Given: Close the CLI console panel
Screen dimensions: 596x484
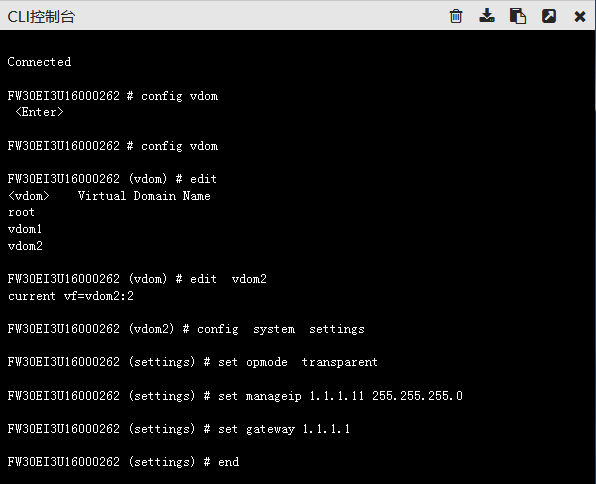Looking at the screenshot, I should pos(580,16).
